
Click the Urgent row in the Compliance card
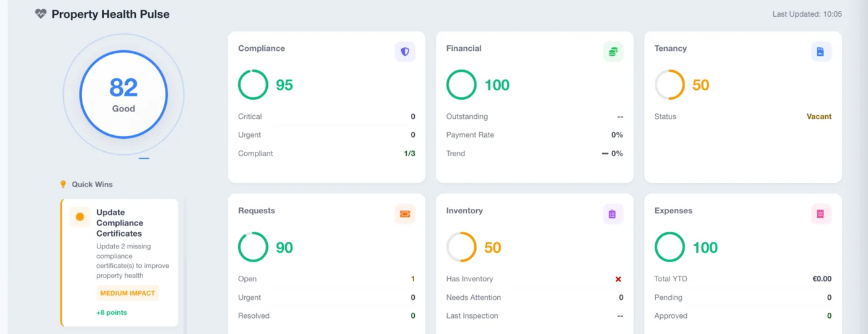coord(327,135)
